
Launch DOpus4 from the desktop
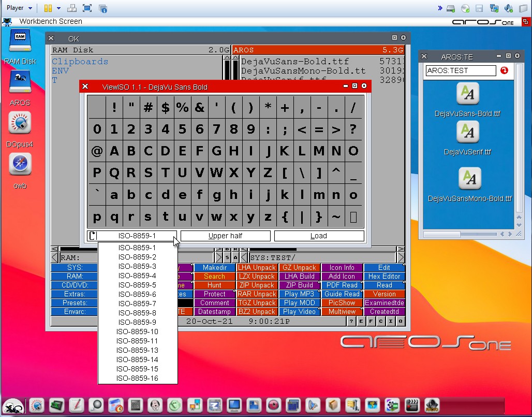pyautogui.click(x=20, y=123)
